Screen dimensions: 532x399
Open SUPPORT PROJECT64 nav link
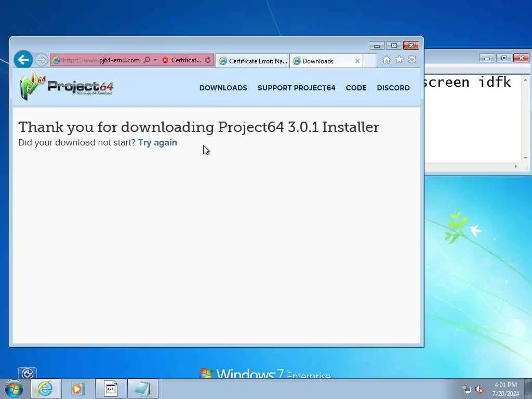tap(296, 88)
